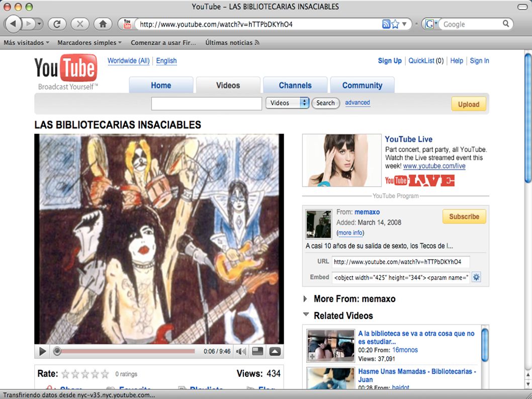Select the video URL field
Viewport: 532px width, 399px height.
(401, 262)
